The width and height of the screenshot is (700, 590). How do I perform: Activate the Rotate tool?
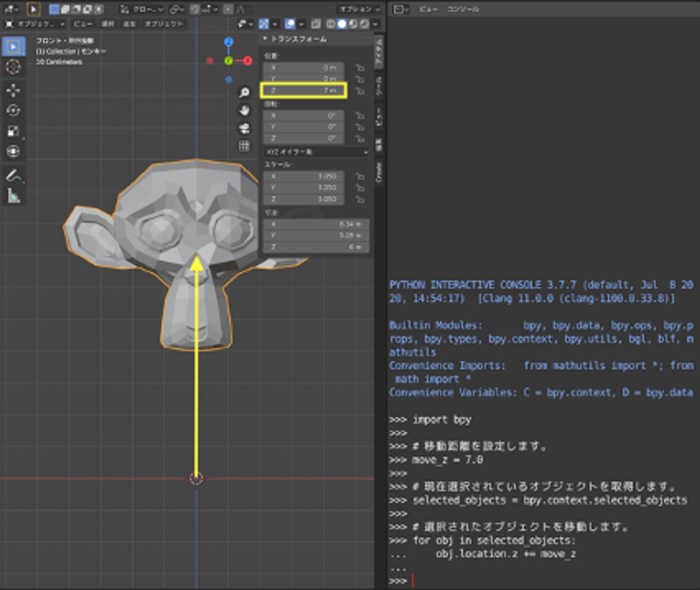point(13,111)
